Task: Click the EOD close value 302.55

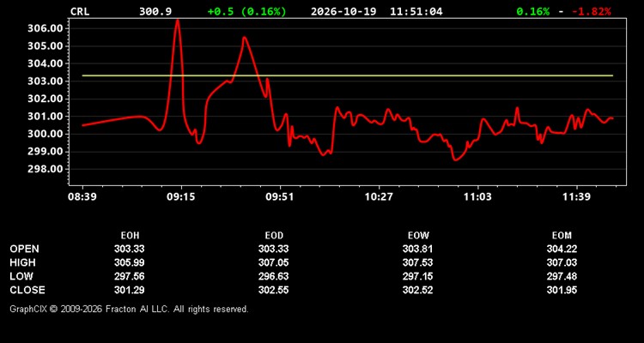Action: coord(274,290)
